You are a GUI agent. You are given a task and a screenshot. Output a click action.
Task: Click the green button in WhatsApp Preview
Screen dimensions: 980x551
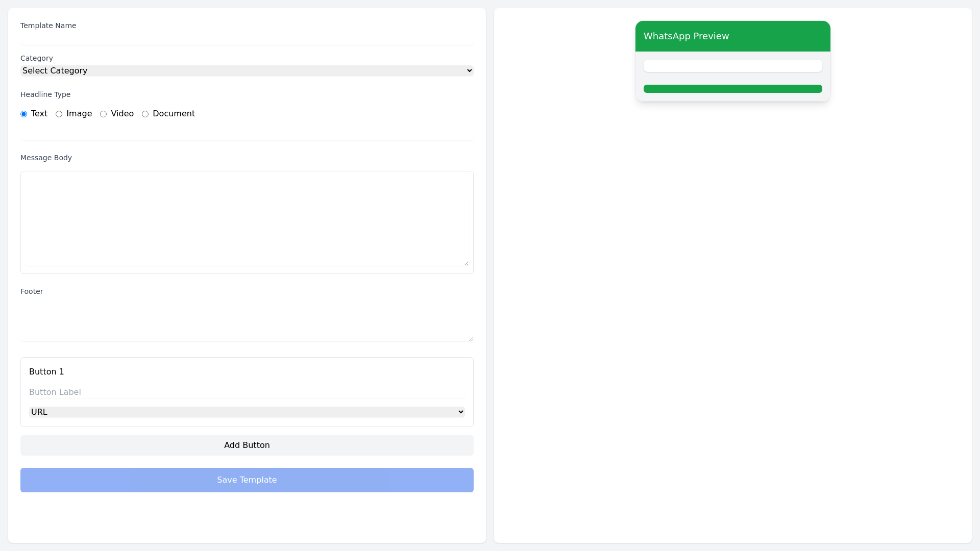click(732, 88)
